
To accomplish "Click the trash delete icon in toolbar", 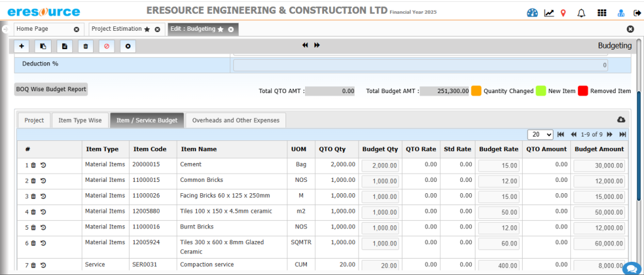I will pos(86,46).
